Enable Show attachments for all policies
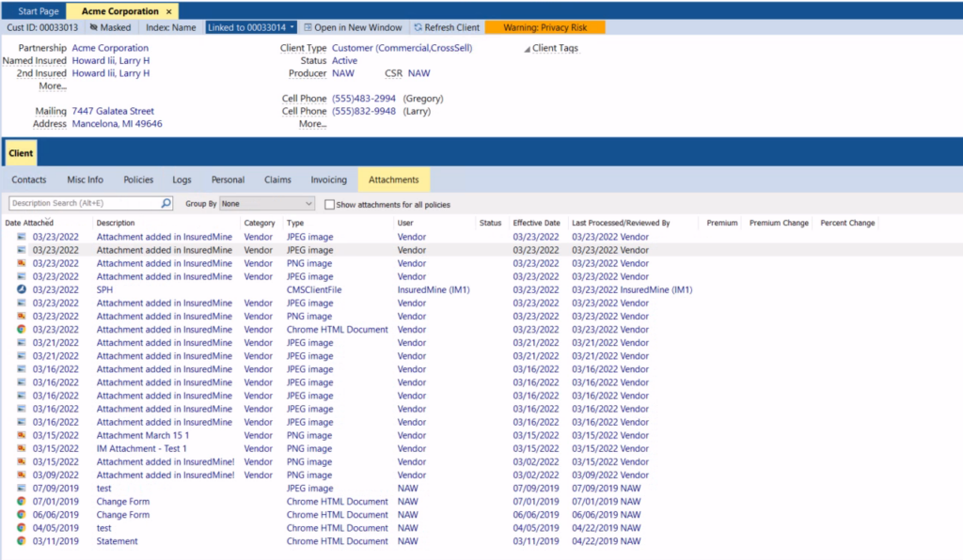The image size is (963, 560). [328, 205]
